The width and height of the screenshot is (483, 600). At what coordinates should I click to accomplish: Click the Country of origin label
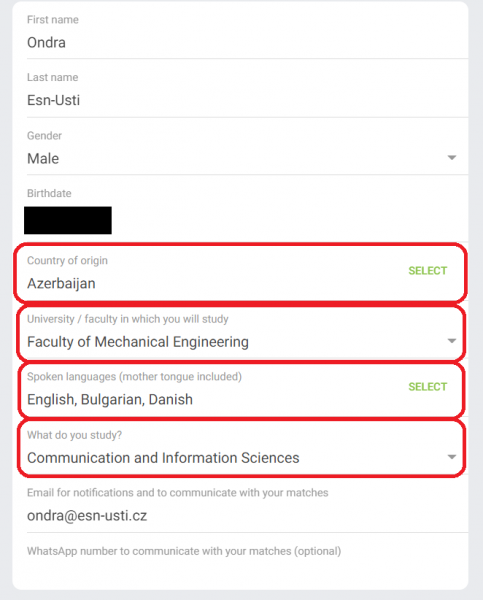coord(67,261)
